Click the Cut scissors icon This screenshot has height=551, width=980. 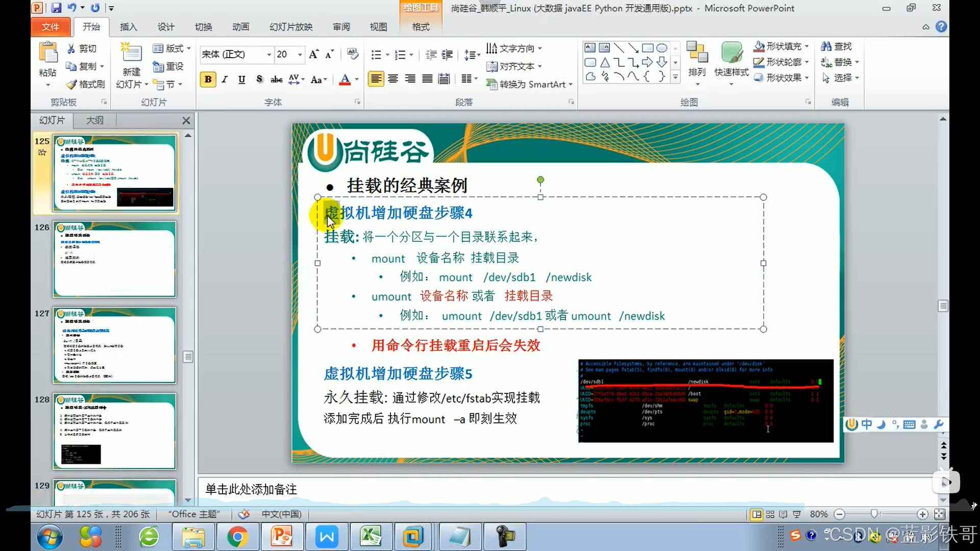tap(71, 48)
